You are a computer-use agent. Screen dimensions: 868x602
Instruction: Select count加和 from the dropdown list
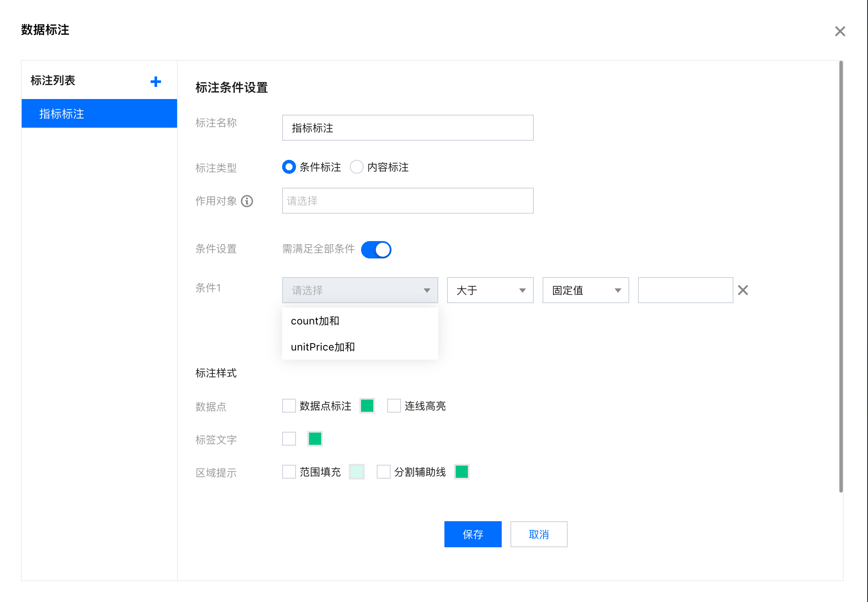[x=314, y=321]
